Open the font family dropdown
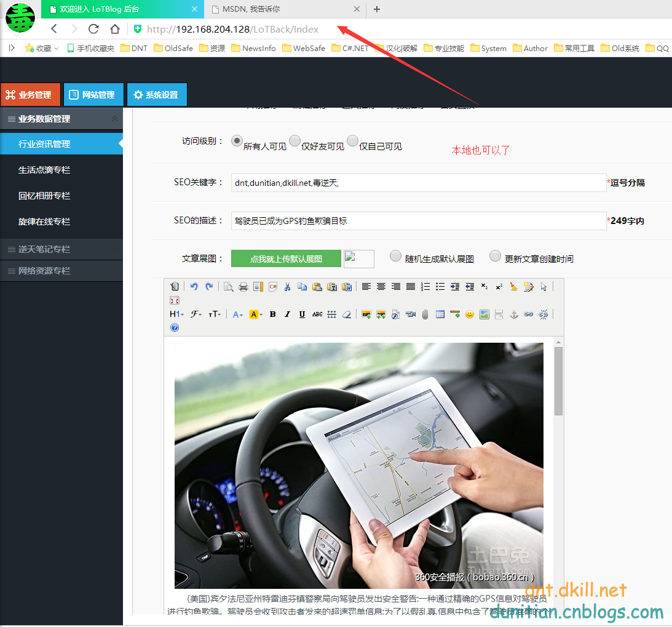Screen dimensions: 672x627 [x=196, y=314]
